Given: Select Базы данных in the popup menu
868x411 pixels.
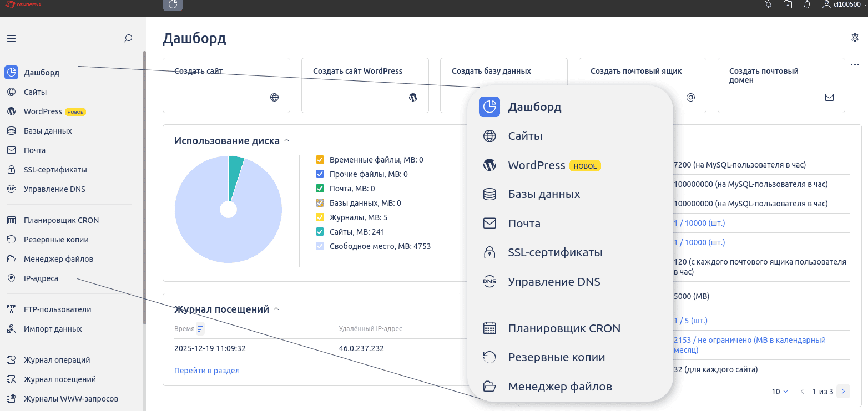Looking at the screenshot, I should [x=544, y=194].
